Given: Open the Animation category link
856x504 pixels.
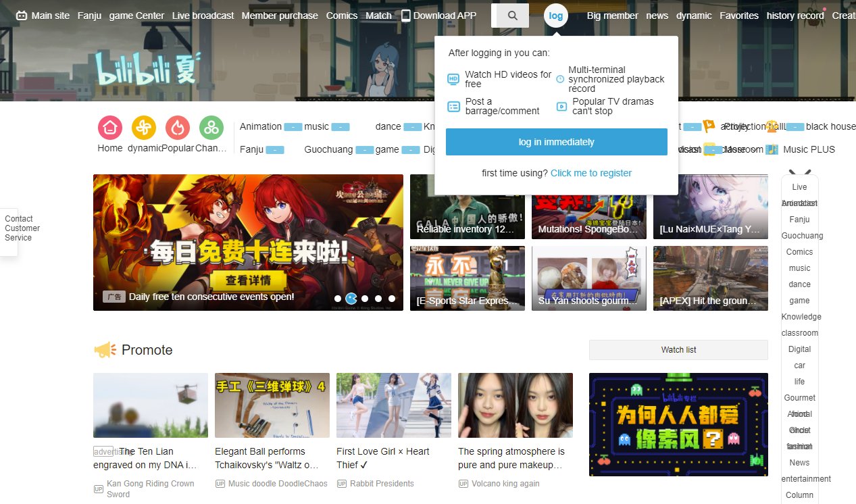Looking at the screenshot, I should pos(261,126).
